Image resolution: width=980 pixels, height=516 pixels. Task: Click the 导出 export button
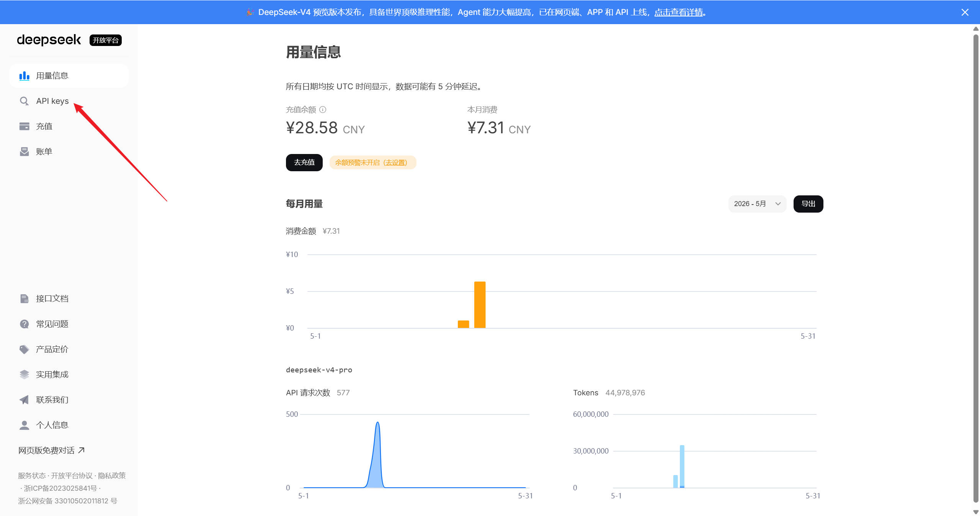[x=808, y=204]
